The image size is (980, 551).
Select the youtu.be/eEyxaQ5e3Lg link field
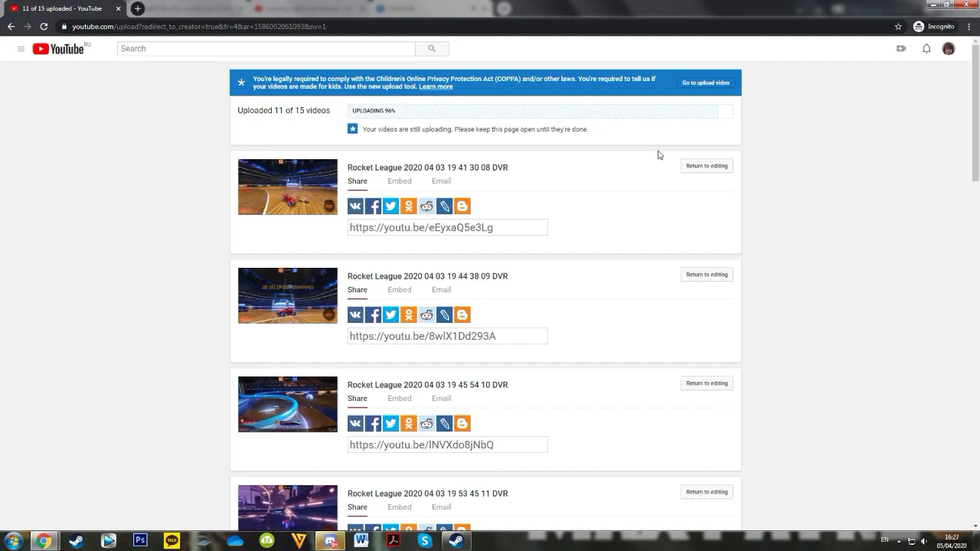click(448, 227)
